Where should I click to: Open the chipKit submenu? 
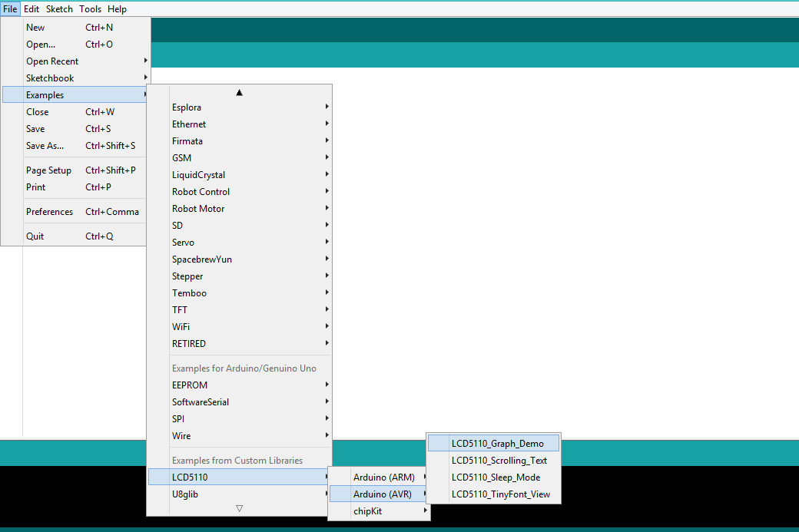(379, 511)
